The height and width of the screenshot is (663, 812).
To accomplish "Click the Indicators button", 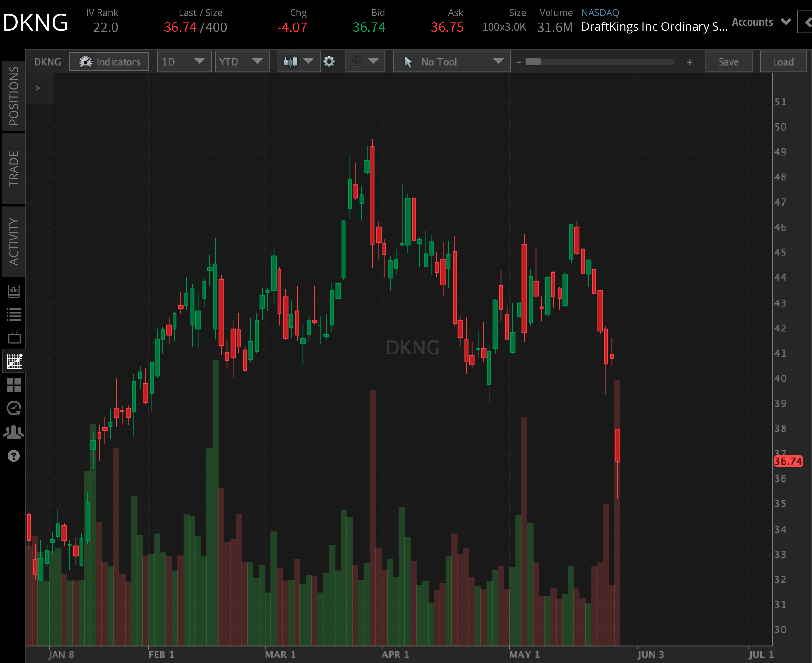I will pos(109,61).
